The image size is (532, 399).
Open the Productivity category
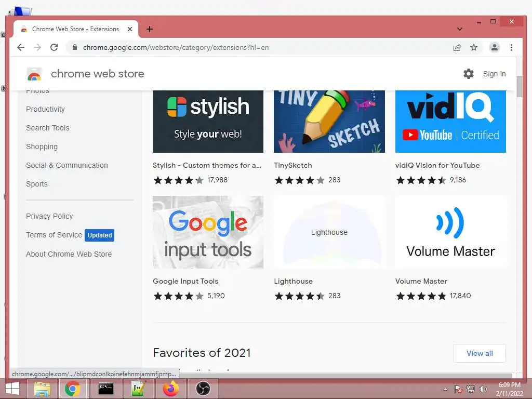point(46,109)
